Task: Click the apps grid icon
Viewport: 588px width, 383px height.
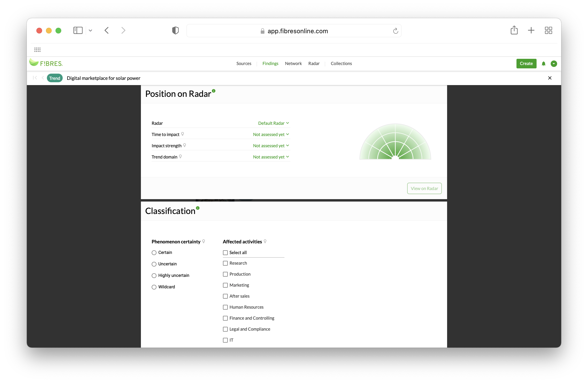Action: 38,50
